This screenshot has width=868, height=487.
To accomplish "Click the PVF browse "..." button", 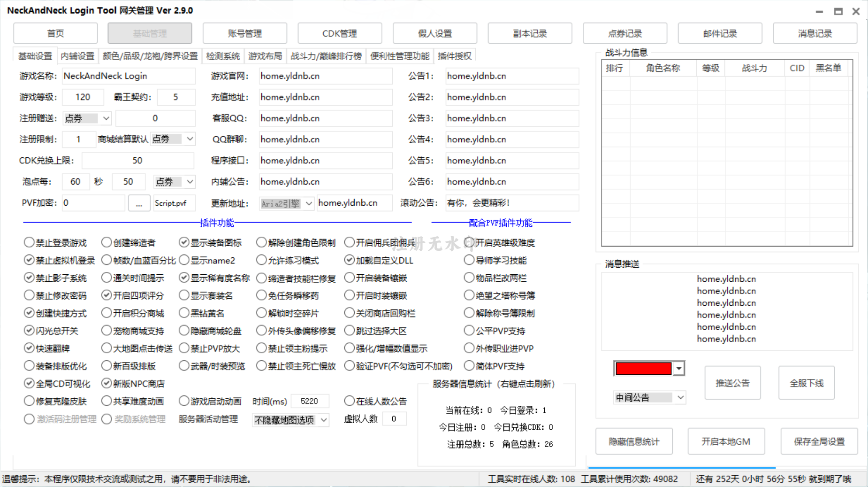I will coord(139,203).
